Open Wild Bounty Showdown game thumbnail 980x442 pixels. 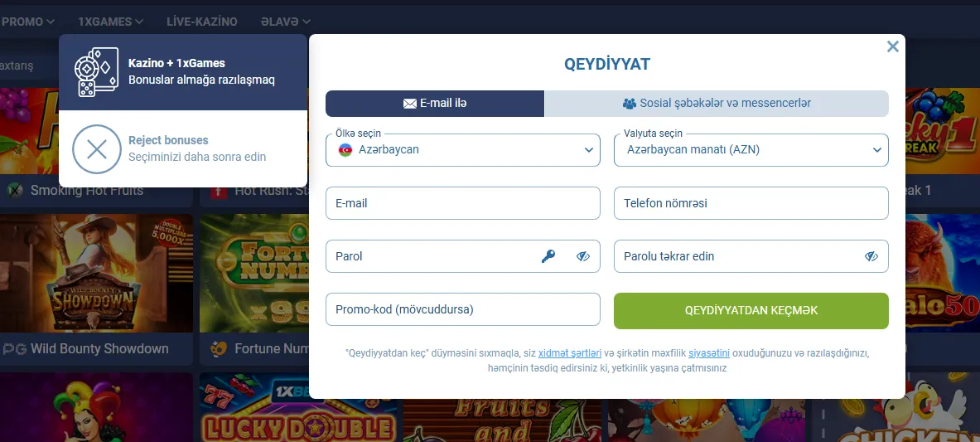pyautogui.click(x=96, y=273)
